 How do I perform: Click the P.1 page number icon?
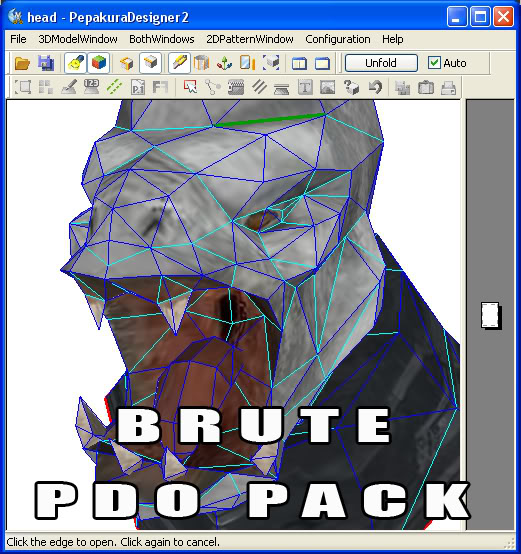pos(138,87)
